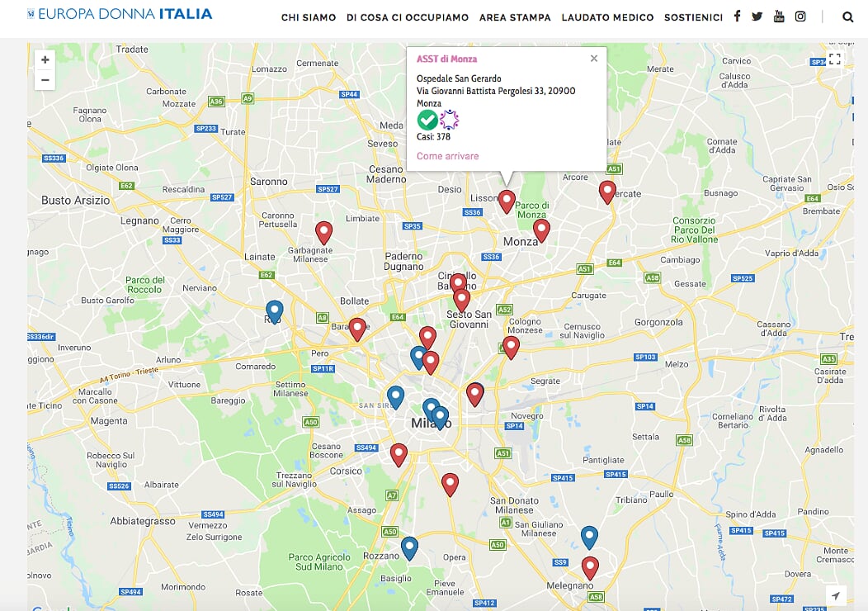Click the Come arrivare directions link
The height and width of the screenshot is (611, 868).
447,156
